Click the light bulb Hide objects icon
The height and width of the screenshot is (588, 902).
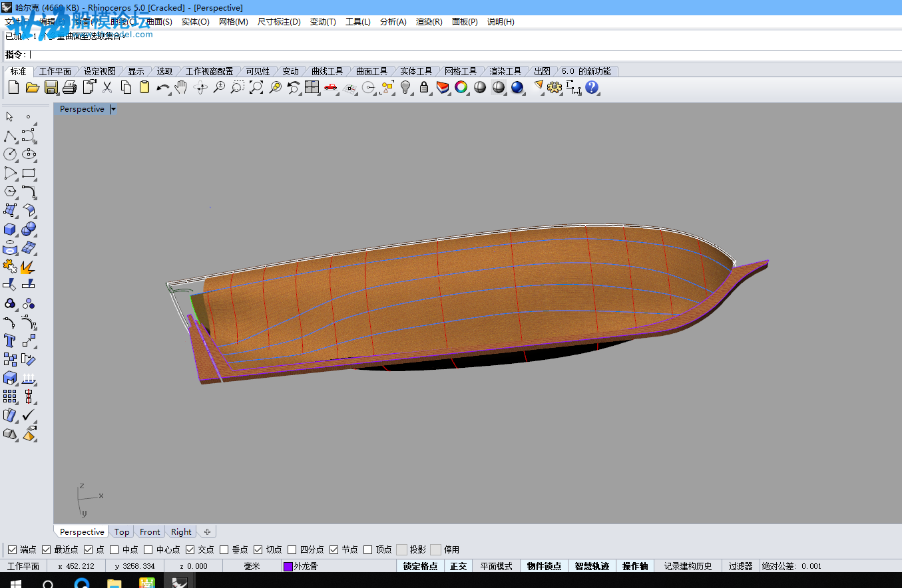pos(405,87)
